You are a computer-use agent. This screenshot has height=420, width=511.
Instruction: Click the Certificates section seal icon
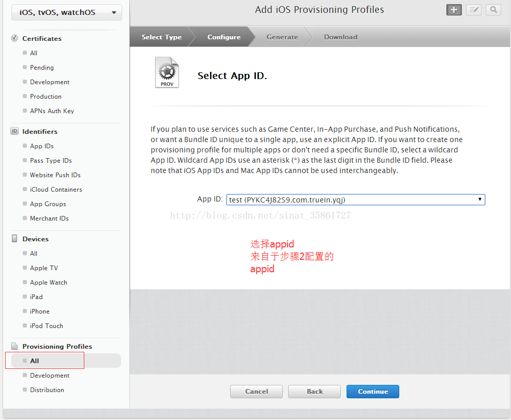[x=14, y=38]
